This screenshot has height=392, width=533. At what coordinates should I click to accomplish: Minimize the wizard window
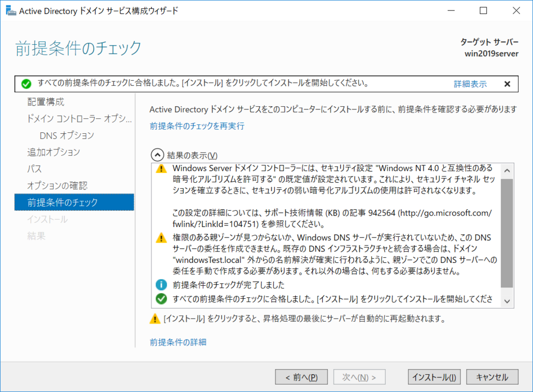(451, 10)
